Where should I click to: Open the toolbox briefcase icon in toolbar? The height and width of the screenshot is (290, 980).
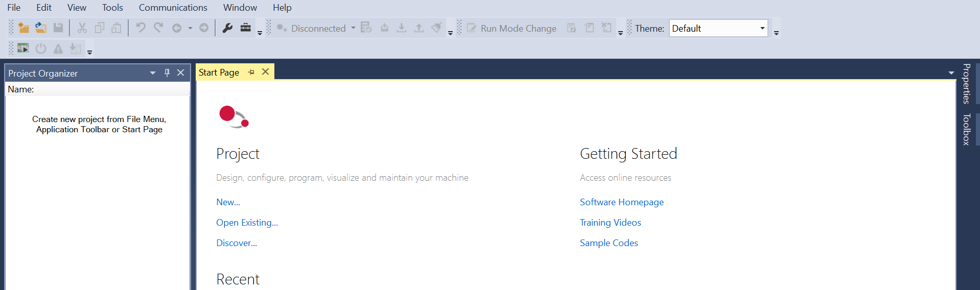point(246,28)
